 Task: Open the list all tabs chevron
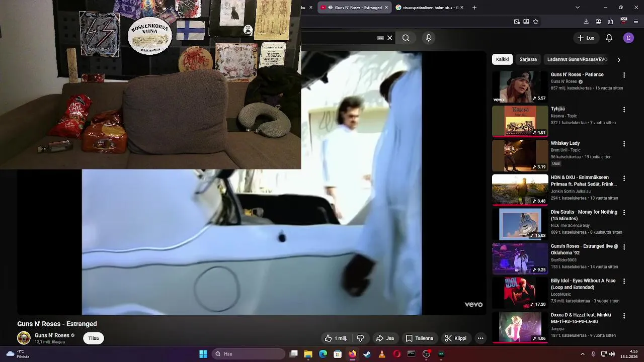tap(577, 8)
